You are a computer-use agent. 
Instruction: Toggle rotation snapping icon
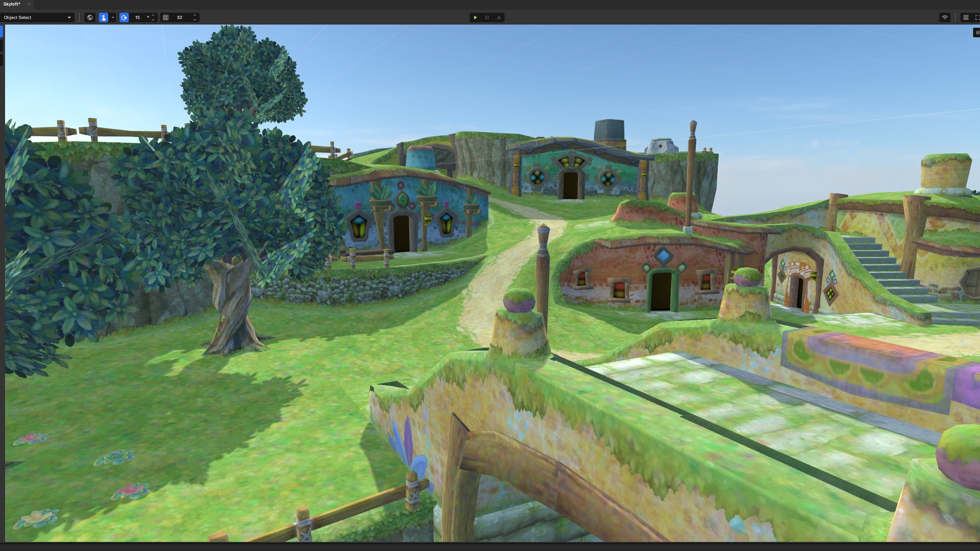tap(124, 17)
